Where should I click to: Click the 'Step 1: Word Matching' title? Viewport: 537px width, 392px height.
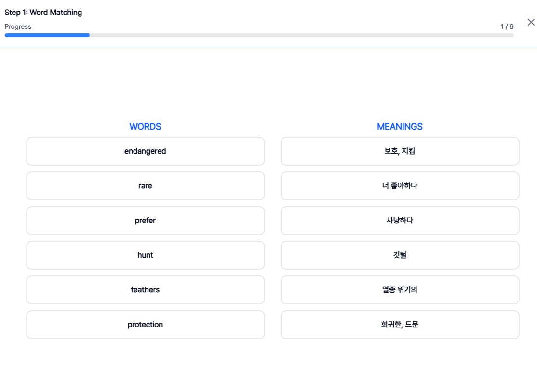pos(43,13)
